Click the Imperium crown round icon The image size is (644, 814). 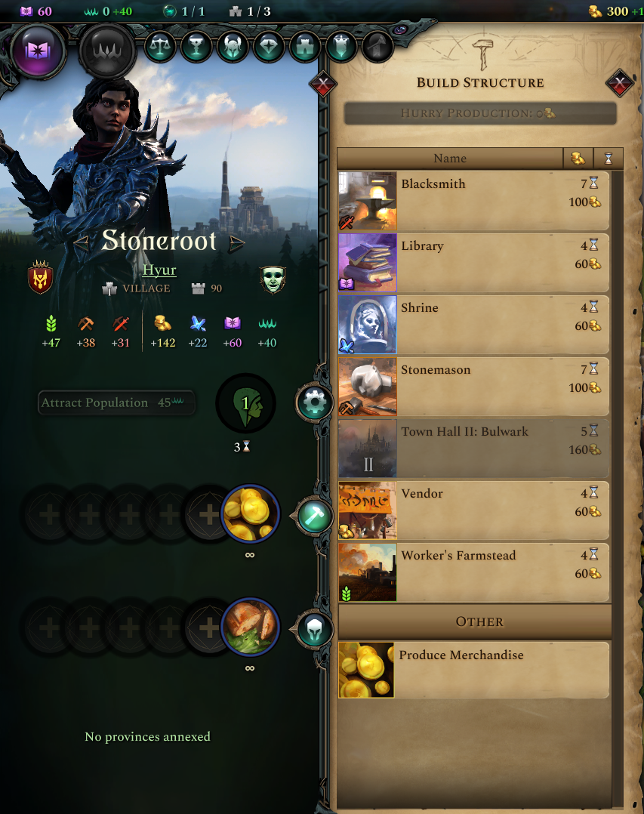(x=107, y=51)
